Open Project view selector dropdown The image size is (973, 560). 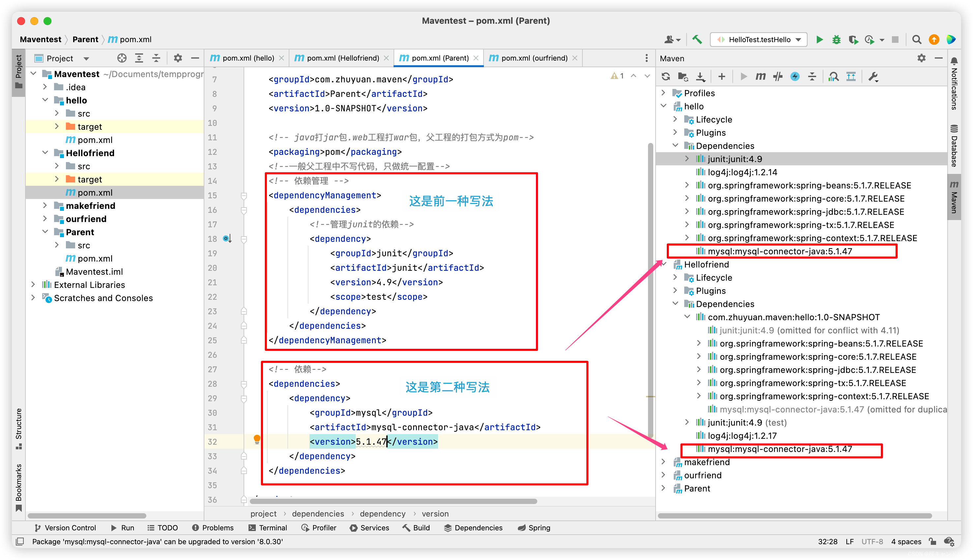(86, 58)
